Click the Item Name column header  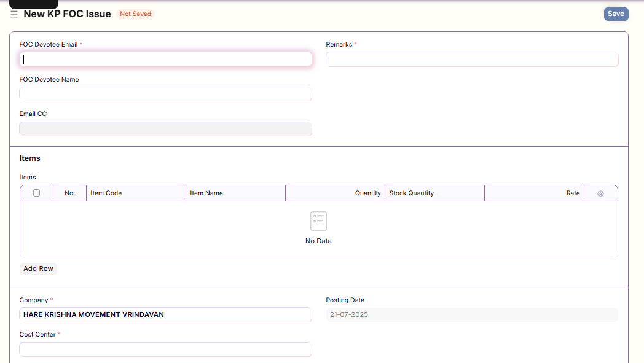[x=235, y=193]
